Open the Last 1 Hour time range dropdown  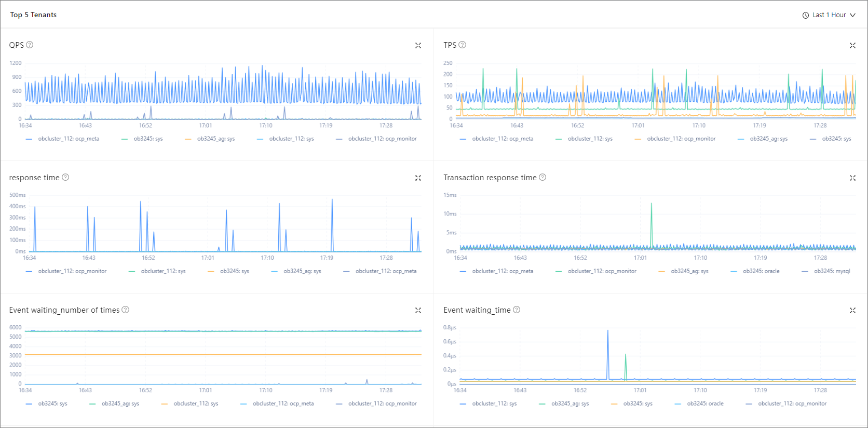click(x=829, y=15)
